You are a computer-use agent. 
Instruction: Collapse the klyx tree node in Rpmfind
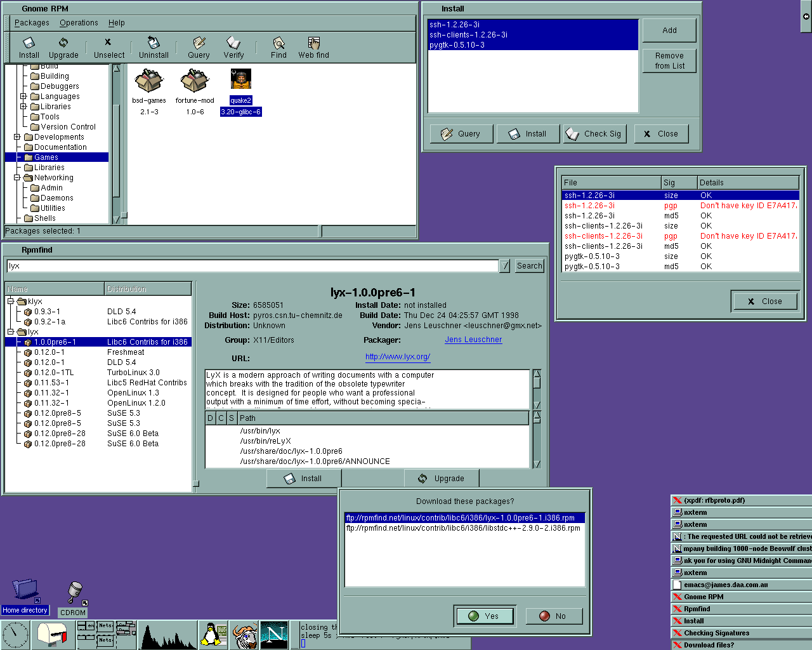[11, 302]
